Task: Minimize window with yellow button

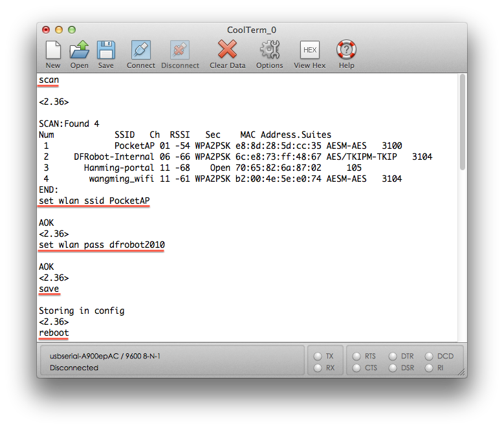Action: [59, 30]
